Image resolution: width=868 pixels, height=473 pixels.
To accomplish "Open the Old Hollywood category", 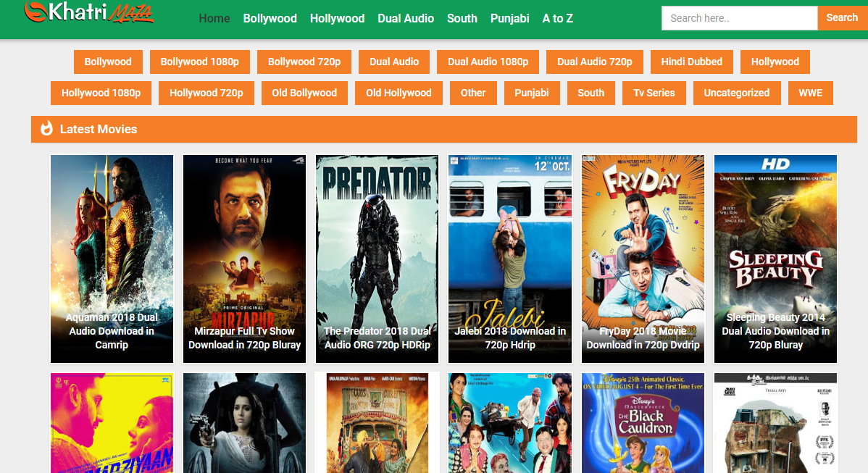I will pos(398,93).
